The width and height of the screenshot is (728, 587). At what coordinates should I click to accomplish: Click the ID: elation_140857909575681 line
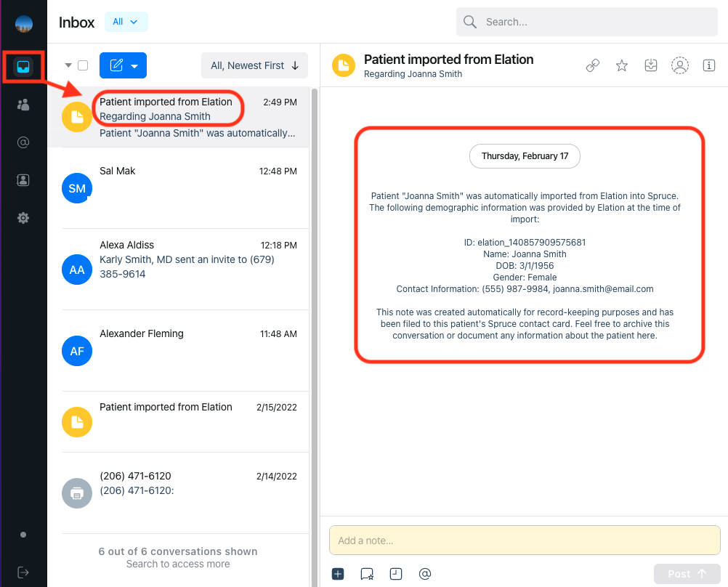[x=525, y=243]
